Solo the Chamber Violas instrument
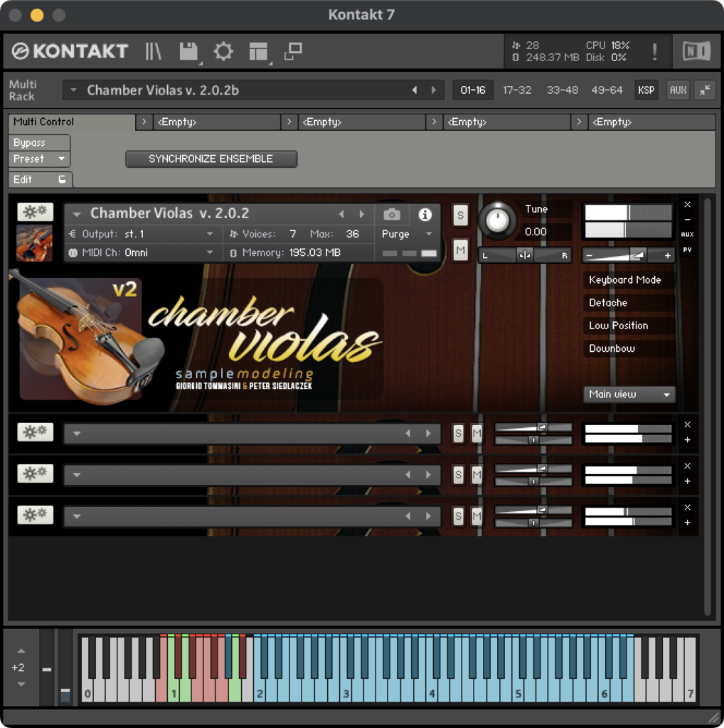The image size is (724, 728). pos(460,215)
